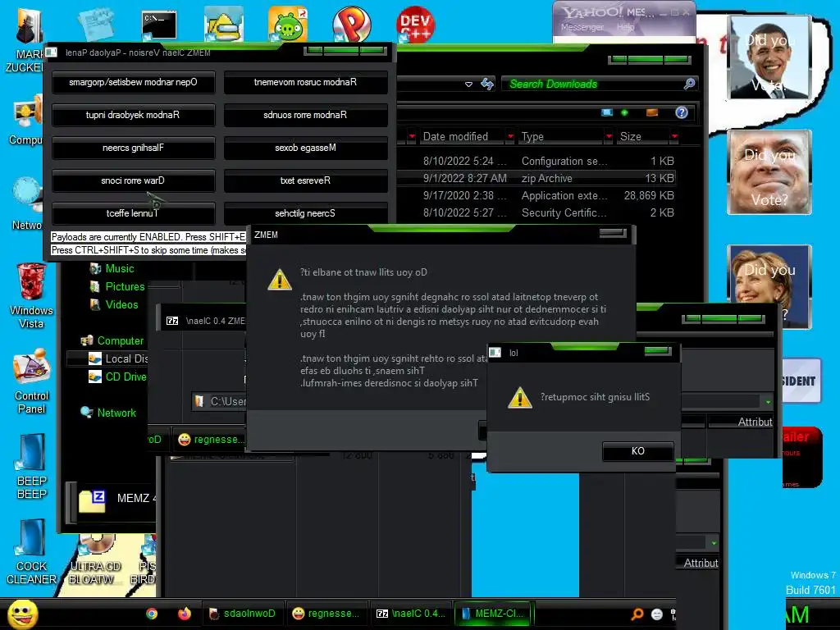
Task: Switch to MEMZ-Cl... taskbar item
Action: coord(493,614)
